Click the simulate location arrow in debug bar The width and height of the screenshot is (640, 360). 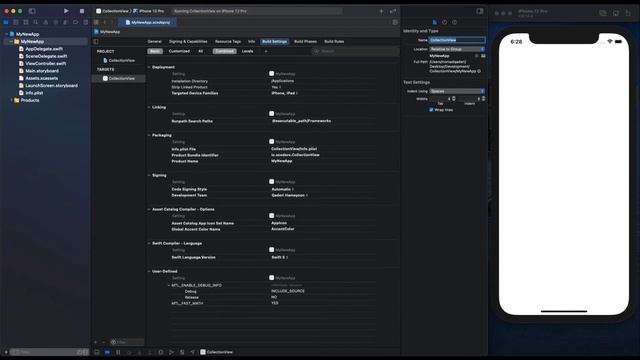point(192,352)
